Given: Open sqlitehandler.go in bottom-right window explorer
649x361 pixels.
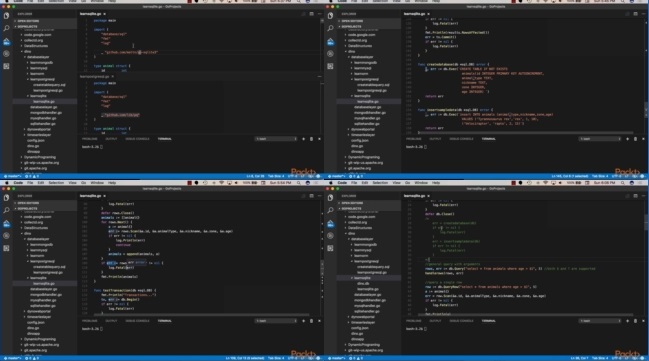Looking at the screenshot, I should click(x=367, y=311).
